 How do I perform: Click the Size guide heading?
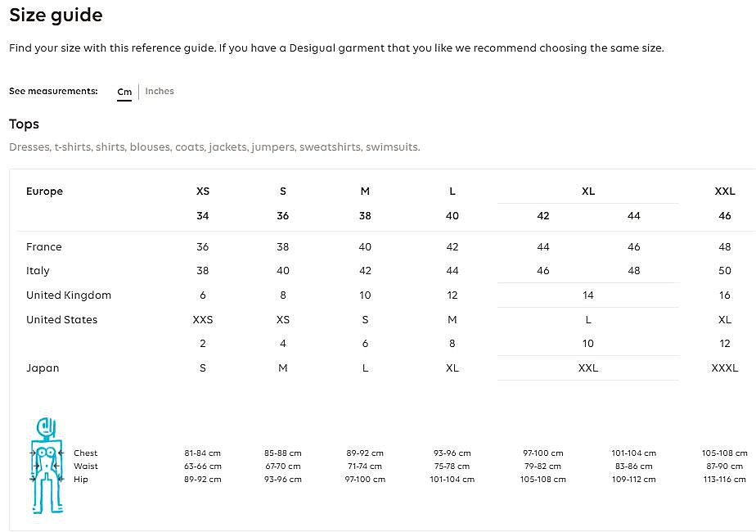click(x=56, y=15)
